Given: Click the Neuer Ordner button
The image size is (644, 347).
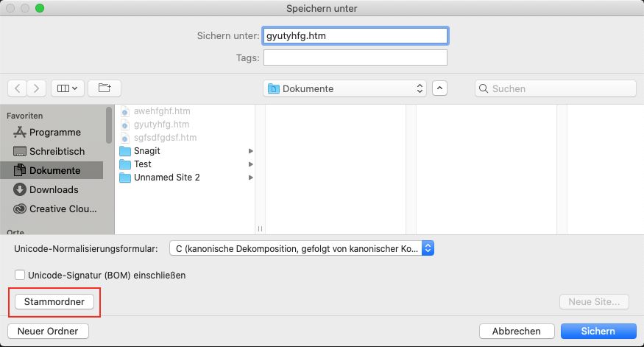Looking at the screenshot, I should (48, 331).
